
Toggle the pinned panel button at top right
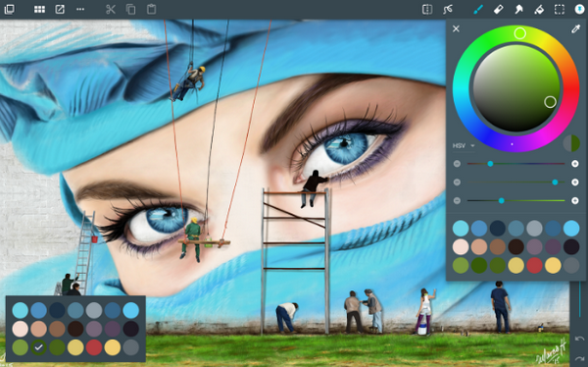tap(580, 10)
